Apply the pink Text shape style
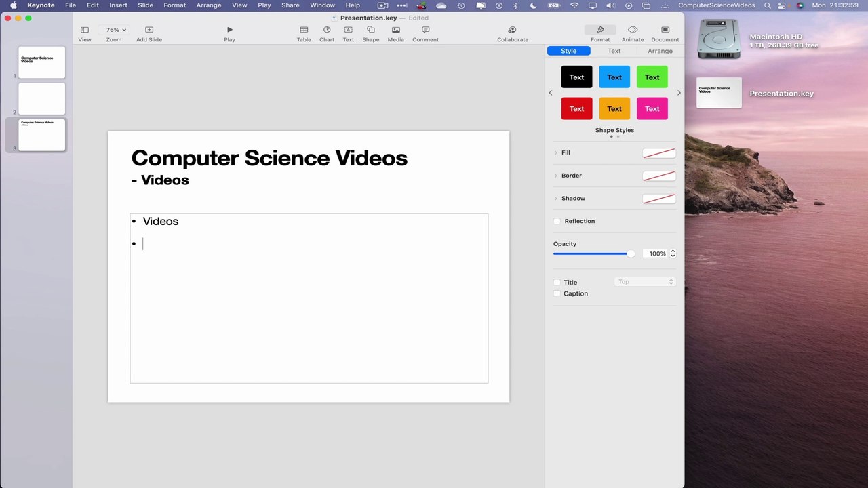The width and height of the screenshot is (868, 488). pyautogui.click(x=652, y=108)
